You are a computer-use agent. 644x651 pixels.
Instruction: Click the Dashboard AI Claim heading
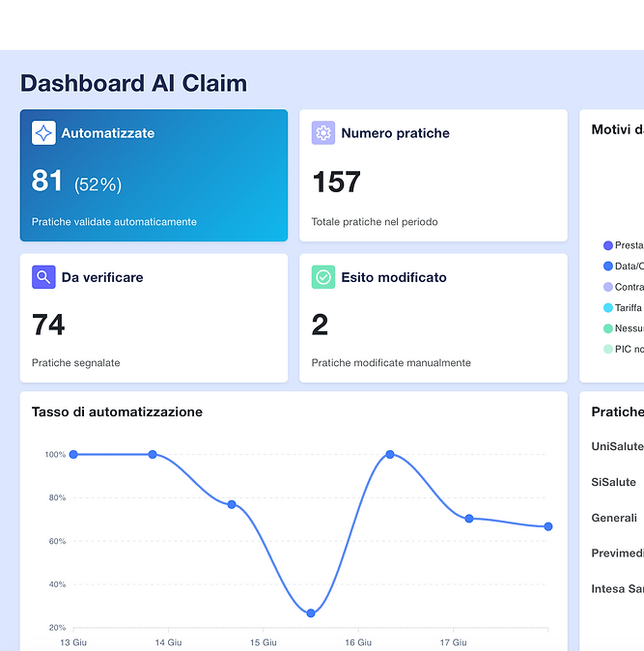tap(133, 83)
